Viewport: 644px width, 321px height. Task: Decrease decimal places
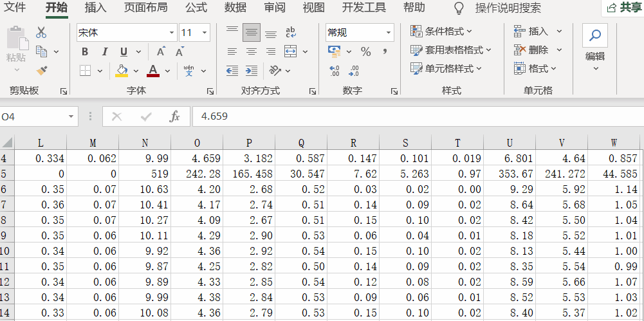[354, 71]
